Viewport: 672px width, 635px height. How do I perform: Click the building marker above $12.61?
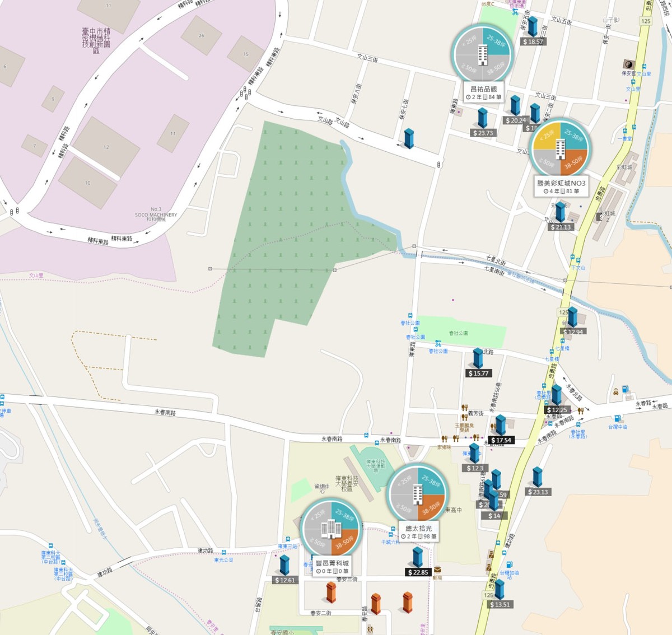pyautogui.click(x=284, y=565)
